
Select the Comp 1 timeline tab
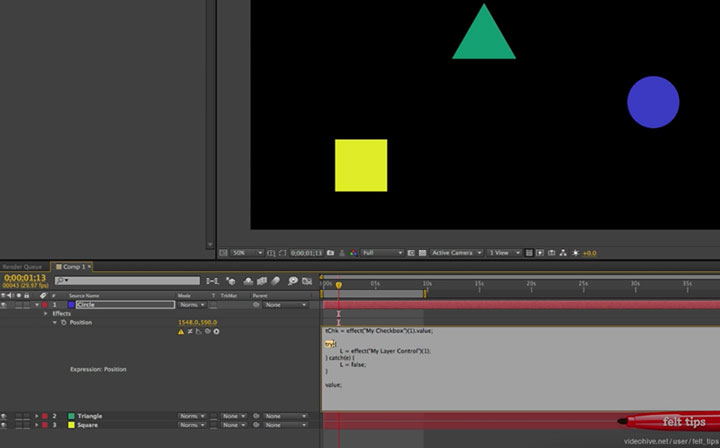click(x=71, y=267)
